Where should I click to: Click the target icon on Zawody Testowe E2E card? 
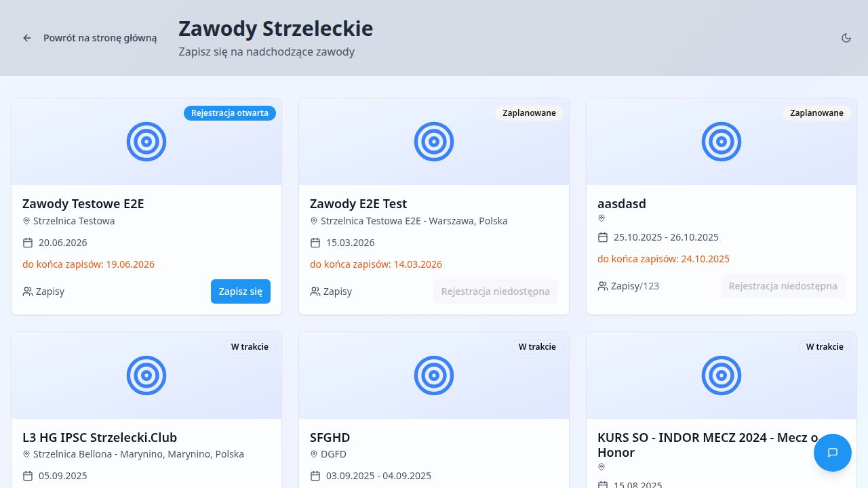pos(146,142)
